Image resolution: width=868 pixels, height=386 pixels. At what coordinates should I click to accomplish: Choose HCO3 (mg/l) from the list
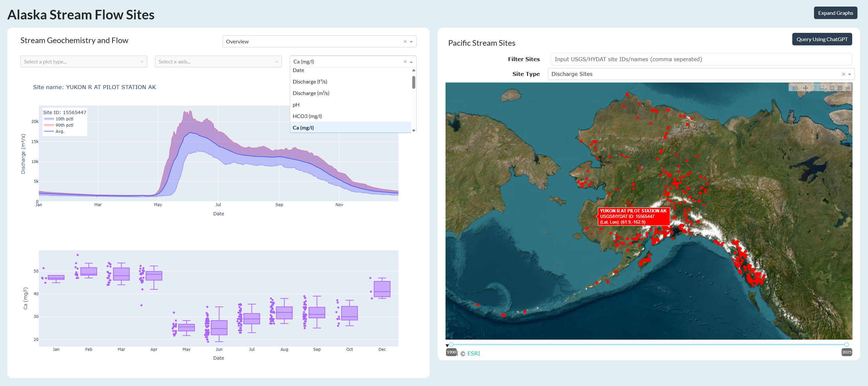307,116
